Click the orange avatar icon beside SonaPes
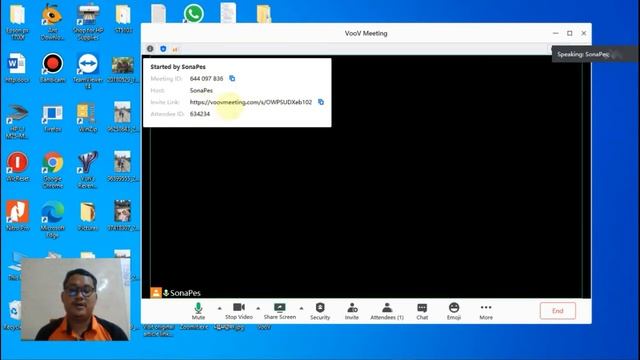The height and width of the screenshot is (360, 640). 156,292
